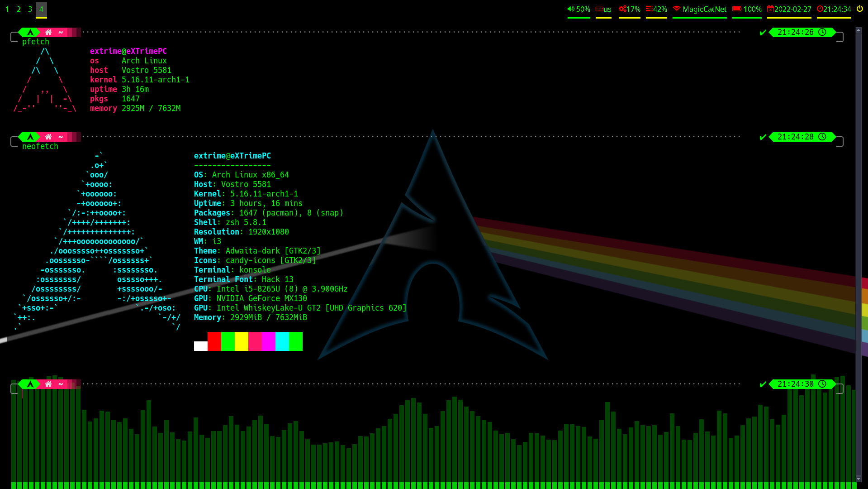
Task: Toggle the green checkmark beside 21:24:28
Action: (762, 137)
